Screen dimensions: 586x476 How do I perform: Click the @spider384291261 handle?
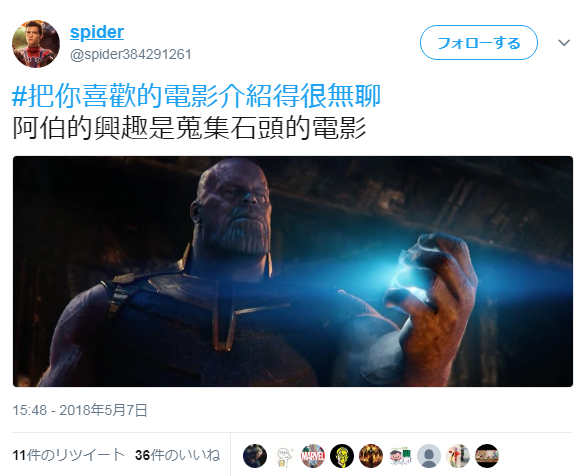coord(131,55)
